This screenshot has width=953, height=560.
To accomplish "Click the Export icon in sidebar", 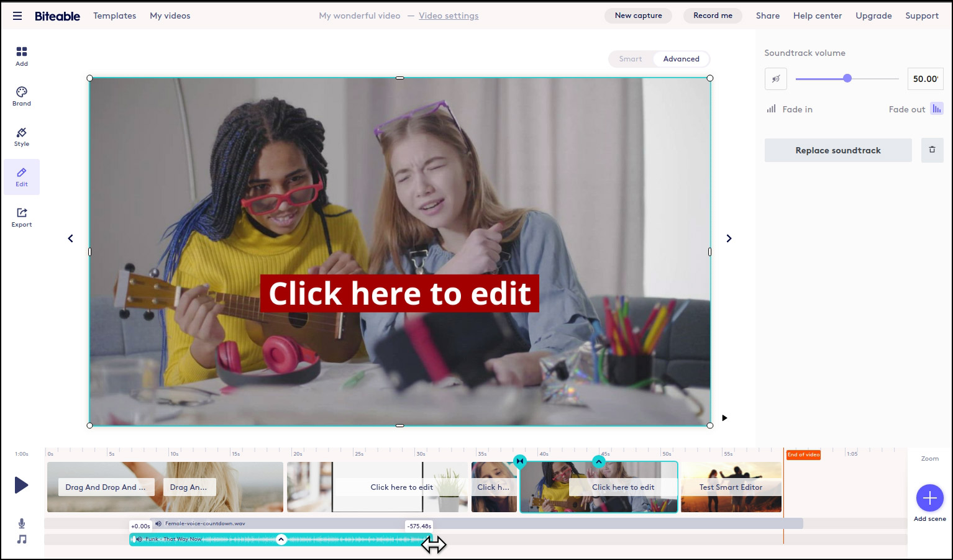I will pyautogui.click(x=22, y=217).
